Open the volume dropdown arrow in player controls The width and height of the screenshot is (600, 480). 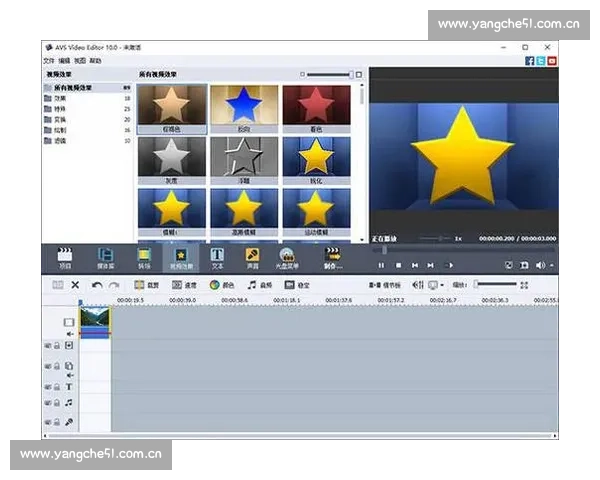click(x=552, y=265)
